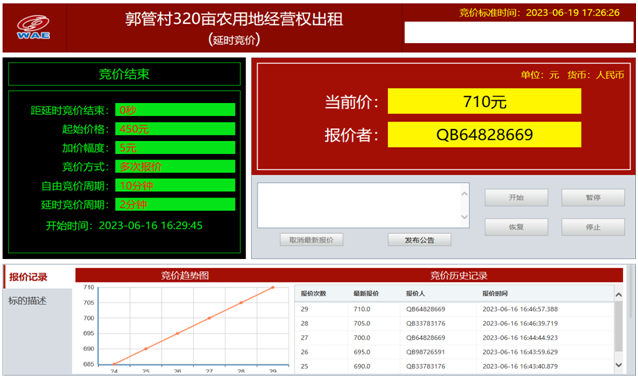638x379 pixels.
Task: Click the white field under standard time
Action: (x=519, y=32)
